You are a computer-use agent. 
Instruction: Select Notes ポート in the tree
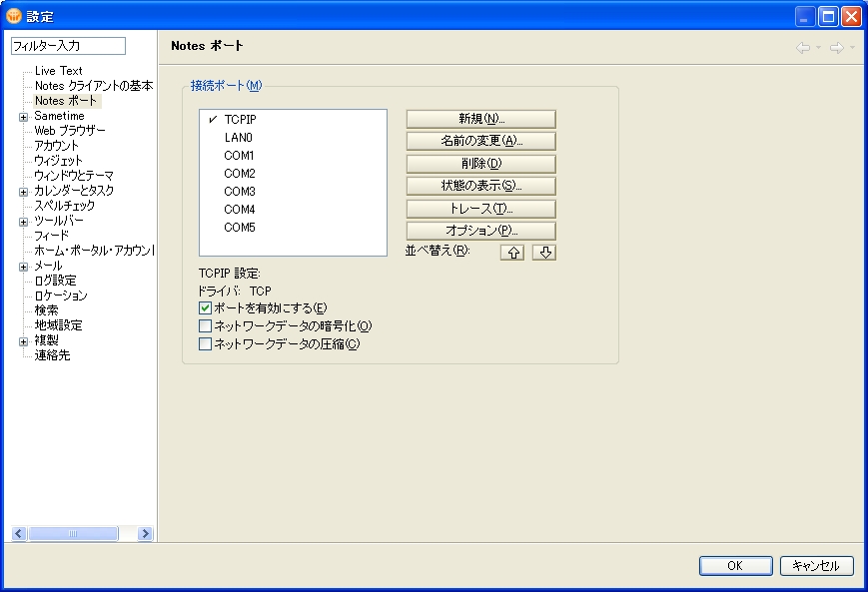tap(66, 101)
